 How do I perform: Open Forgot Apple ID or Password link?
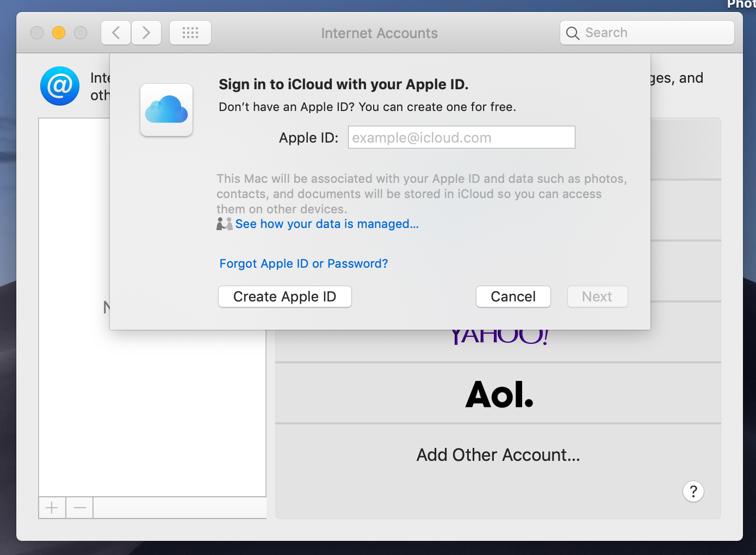point(303,263)
